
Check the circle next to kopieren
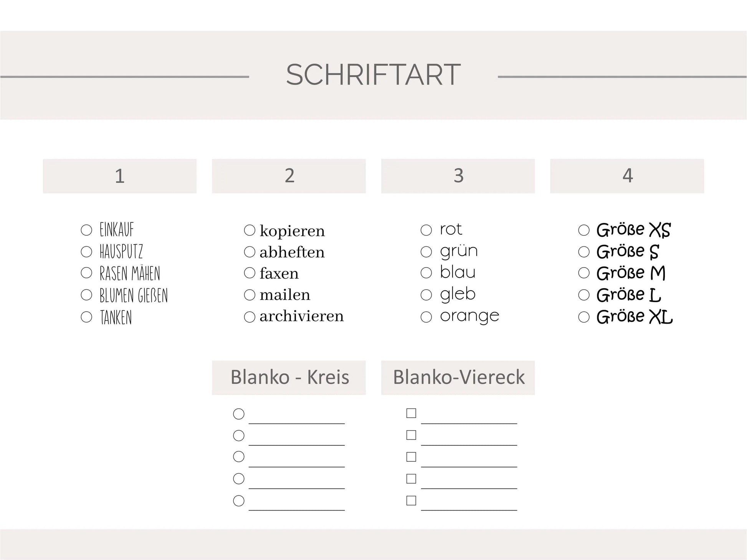[250, 230]
